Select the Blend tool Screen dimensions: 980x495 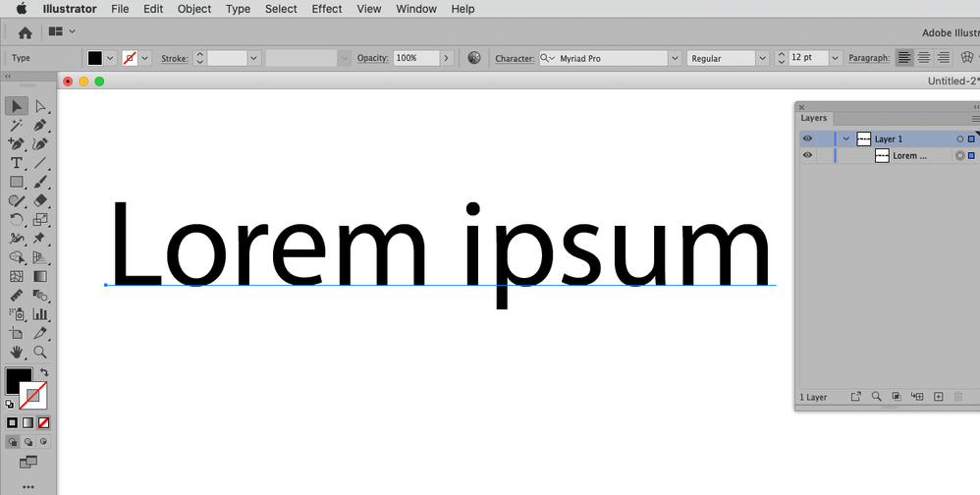[40, 295]
